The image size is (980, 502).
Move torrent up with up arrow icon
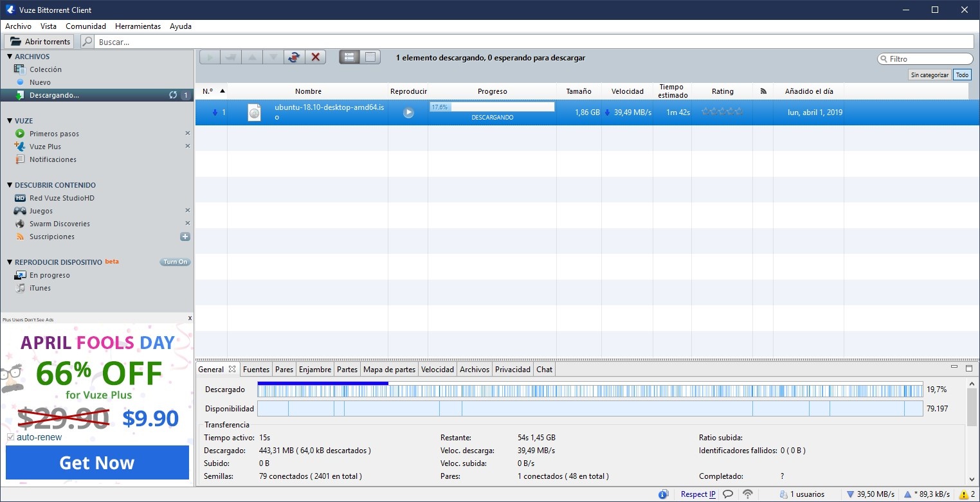tap(251, 57)
